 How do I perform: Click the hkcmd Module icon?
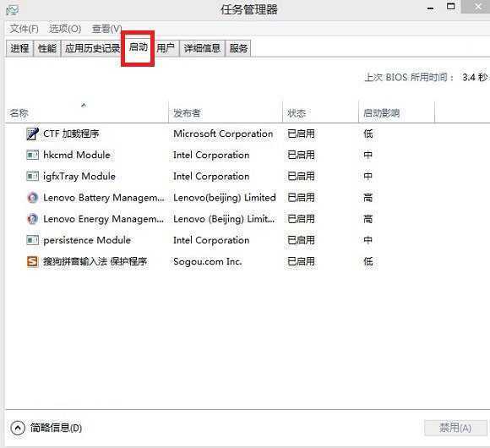[x=32, y=155]
